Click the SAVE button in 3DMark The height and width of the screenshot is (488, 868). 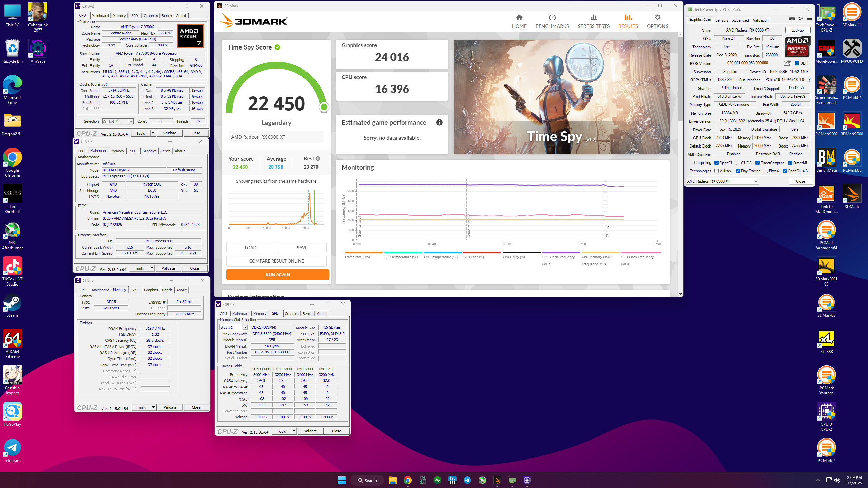point(302,248)
